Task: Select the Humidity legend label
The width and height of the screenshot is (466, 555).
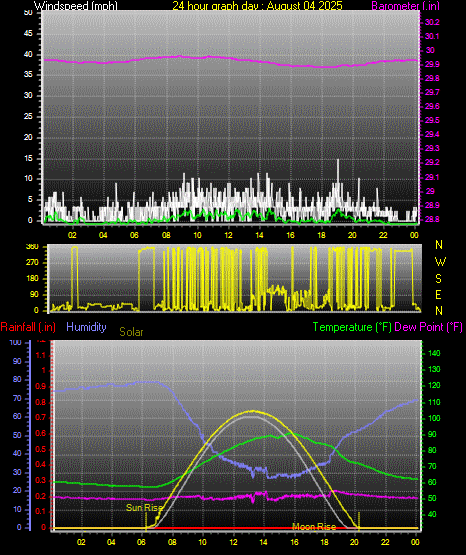Action: click(x=86, y=327)
